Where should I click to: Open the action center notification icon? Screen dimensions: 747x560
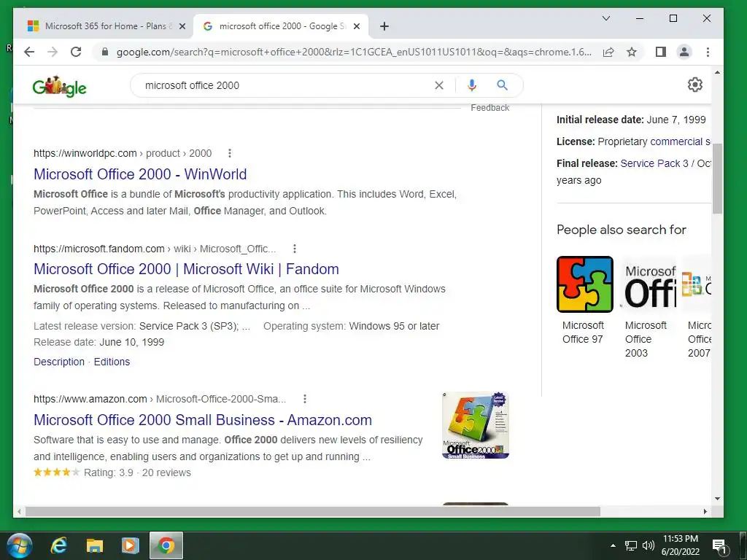pyautogui.click(x=719, y=546)
